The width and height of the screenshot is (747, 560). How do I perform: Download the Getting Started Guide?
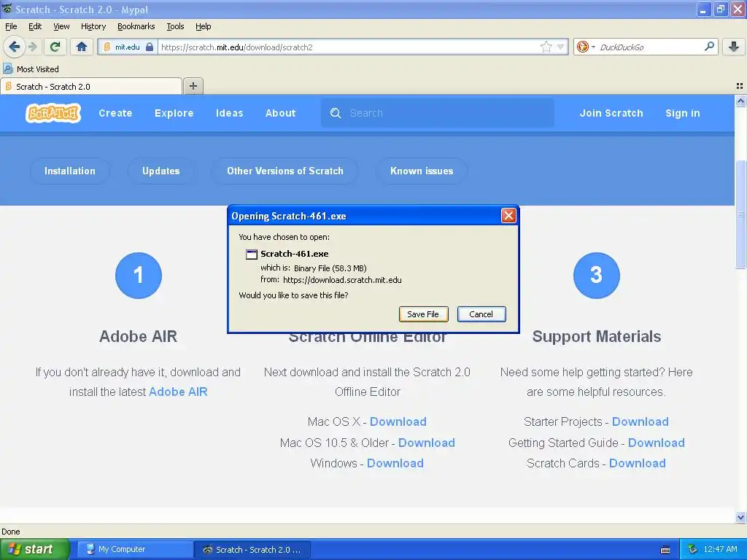coord(656,443)
